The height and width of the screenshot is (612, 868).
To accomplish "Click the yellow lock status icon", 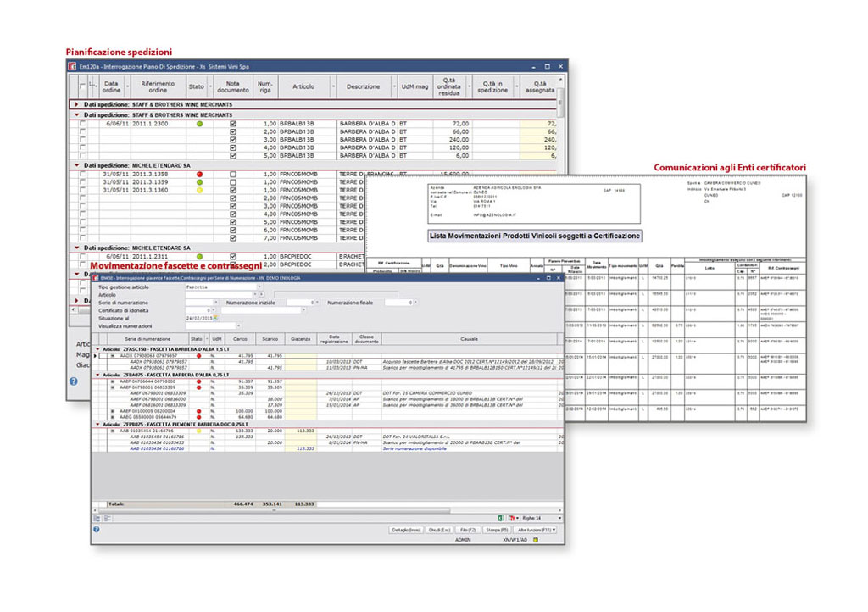I will point(536,539).
